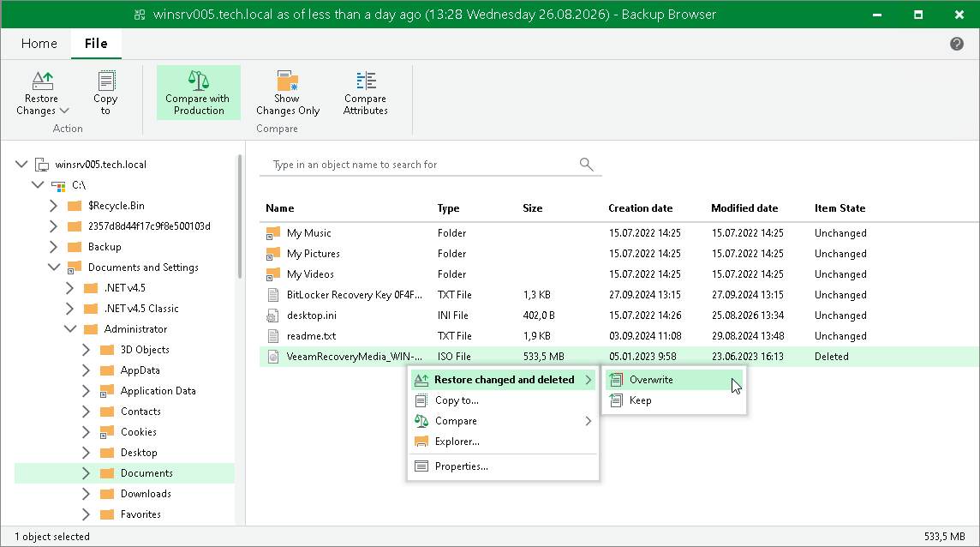This screenshot has height=547, width=980.
Task: Open the help question mark icon
Action: [x=956, y=43]
